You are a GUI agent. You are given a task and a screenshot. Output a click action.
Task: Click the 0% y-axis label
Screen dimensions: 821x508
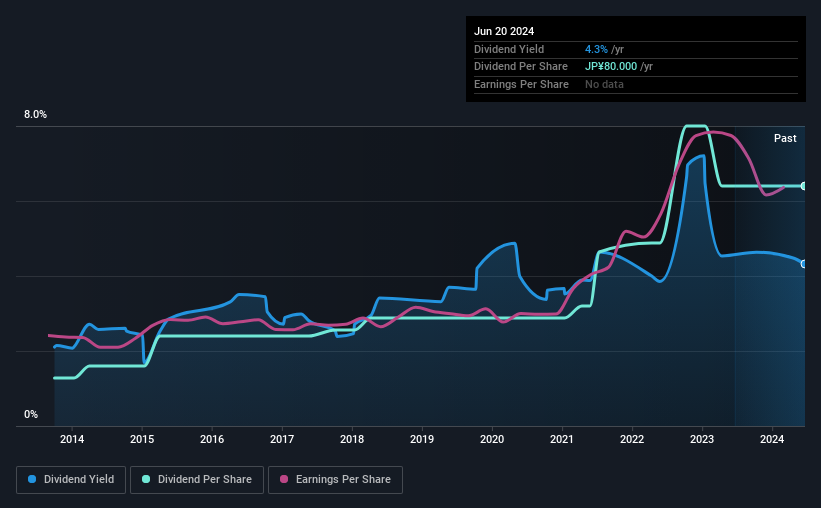click(x=31, y=414)
